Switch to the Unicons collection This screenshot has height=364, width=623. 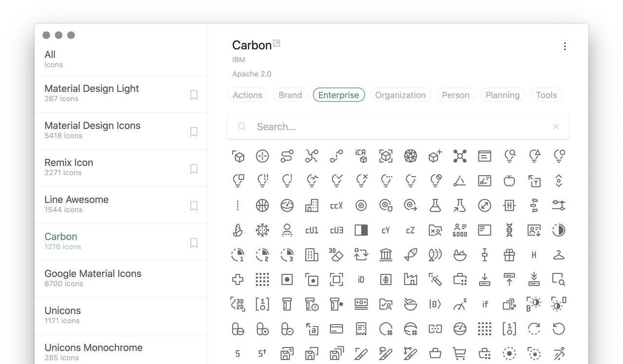click(x=63, y=315)
